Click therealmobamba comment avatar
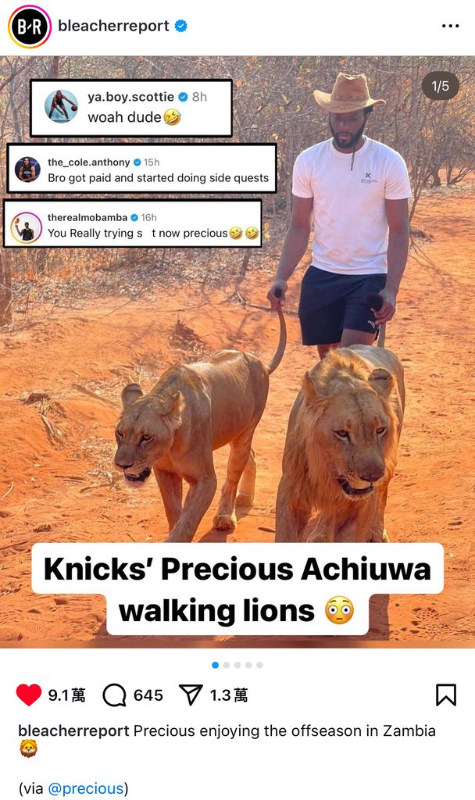The image size is (475, 800). [26, 227]
